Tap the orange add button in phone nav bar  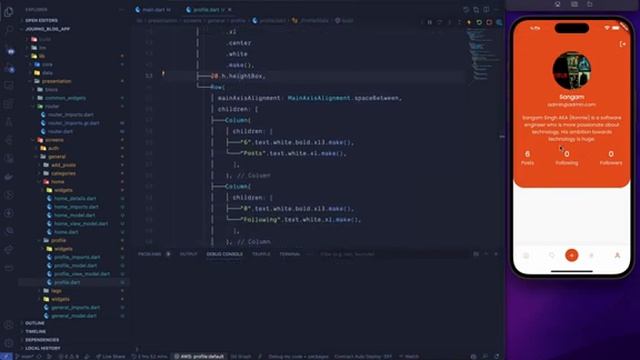(x=571, y=255)
